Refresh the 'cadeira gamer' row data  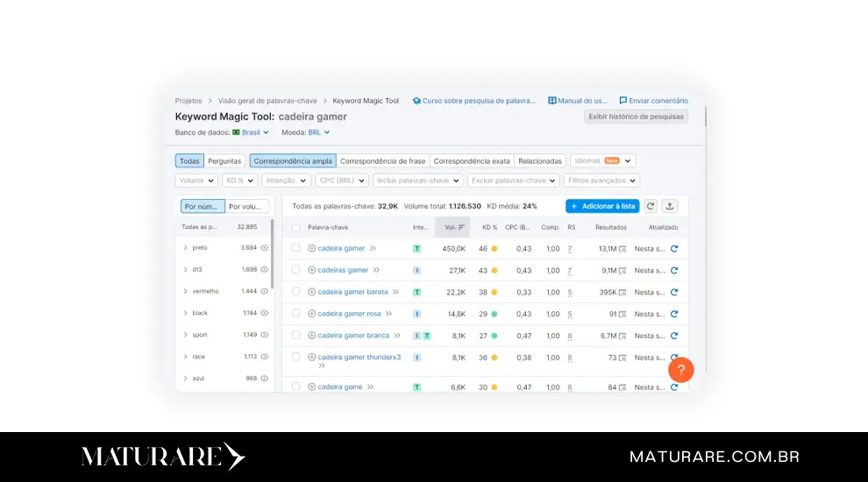(x=674, y=249)
